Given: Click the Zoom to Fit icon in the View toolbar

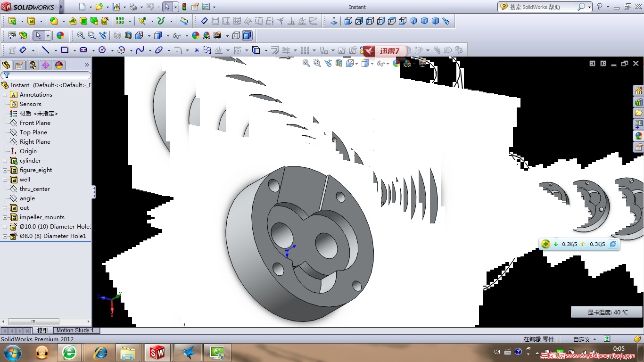Looking at the screenshot, I should click(x=81, y=35).
